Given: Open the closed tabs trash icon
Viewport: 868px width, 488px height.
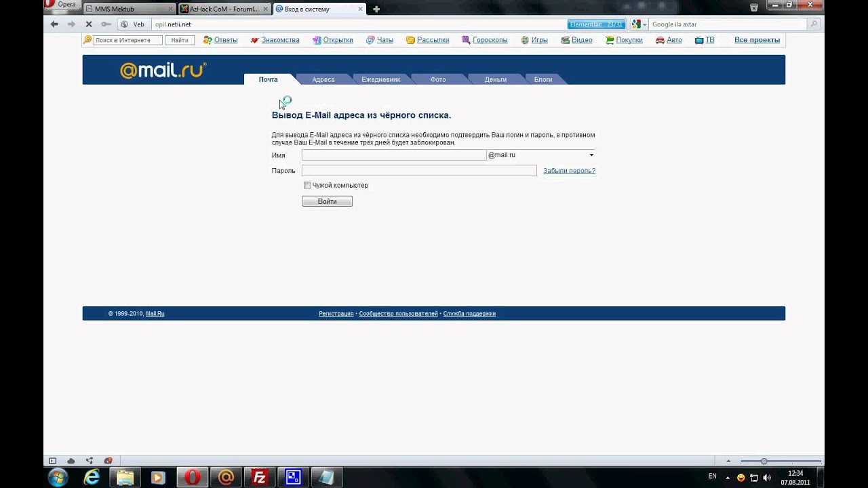Looking at the screenshot, I should click(754, 7).
